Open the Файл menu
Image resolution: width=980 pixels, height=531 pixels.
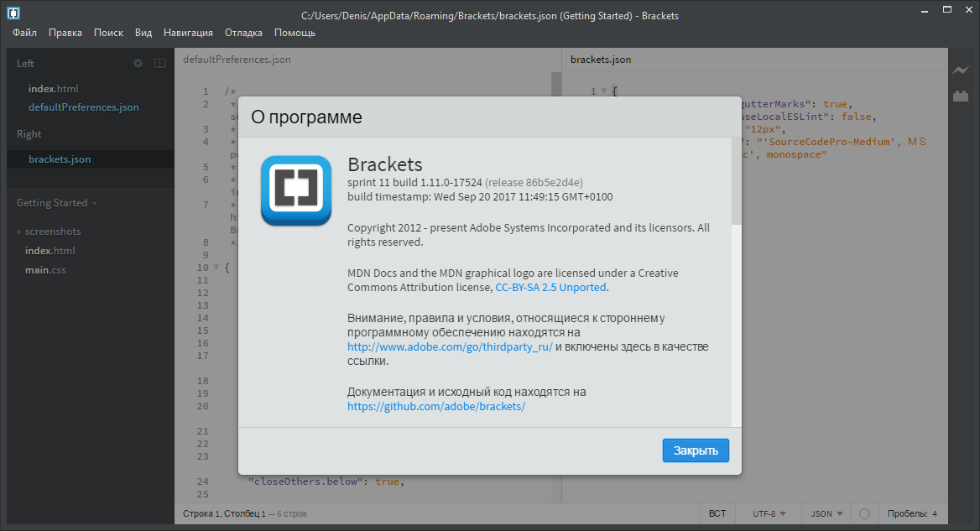[24, 33]
